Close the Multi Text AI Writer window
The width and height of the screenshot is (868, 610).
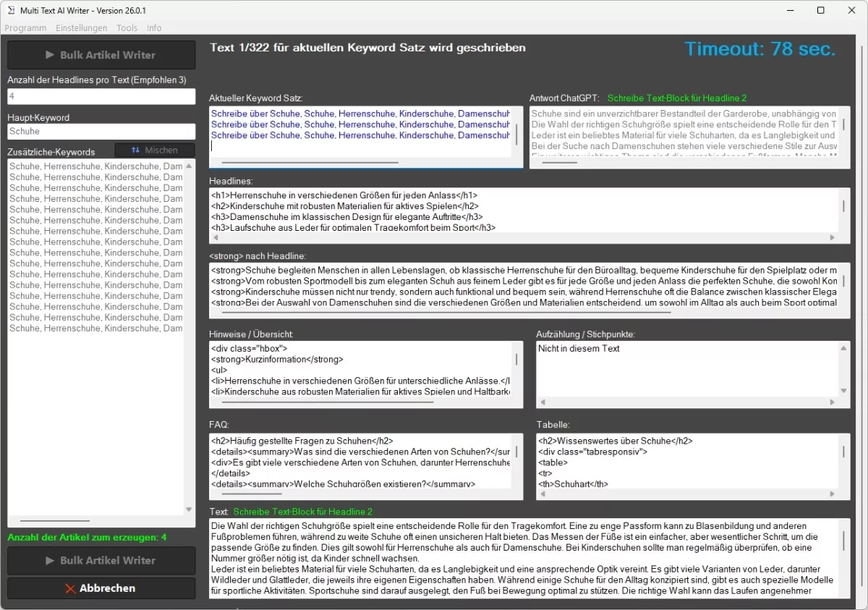(853, 10)
